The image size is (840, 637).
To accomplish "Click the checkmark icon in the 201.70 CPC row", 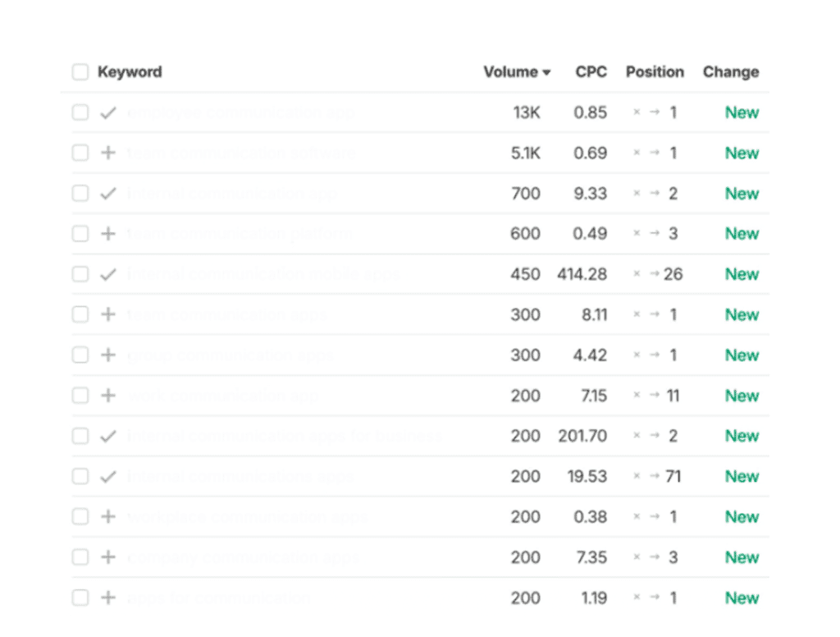I will [x=107, y=436].
